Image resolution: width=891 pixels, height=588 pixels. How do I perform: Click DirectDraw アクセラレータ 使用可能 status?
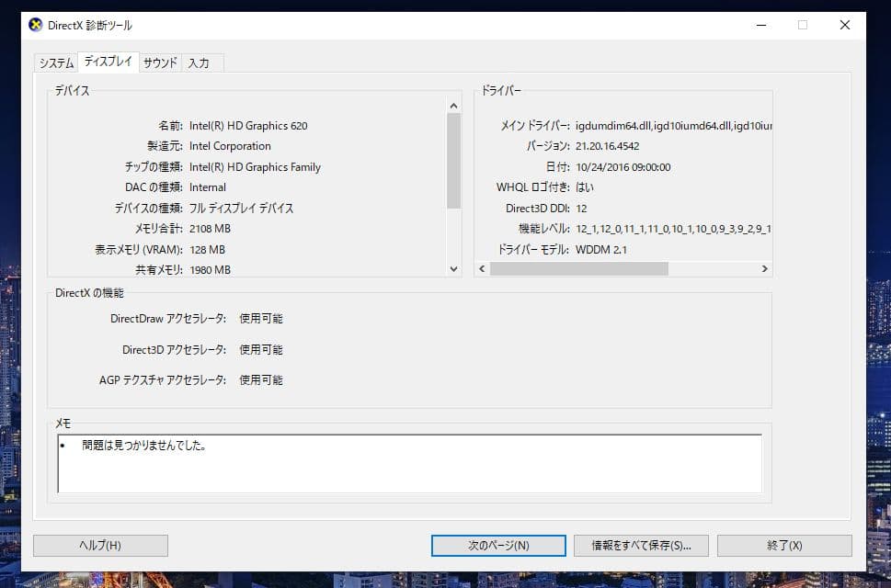click(x=261, y=319)
